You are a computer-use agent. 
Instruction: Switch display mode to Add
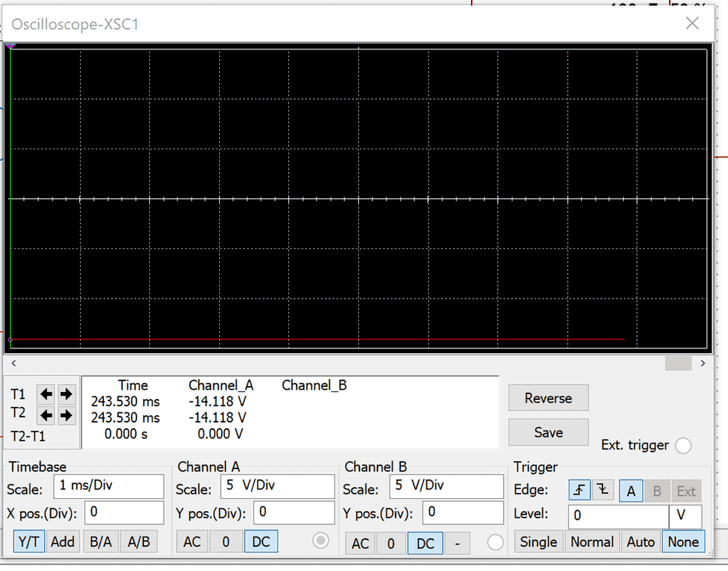pyautogui.click(x=63, y=541)
